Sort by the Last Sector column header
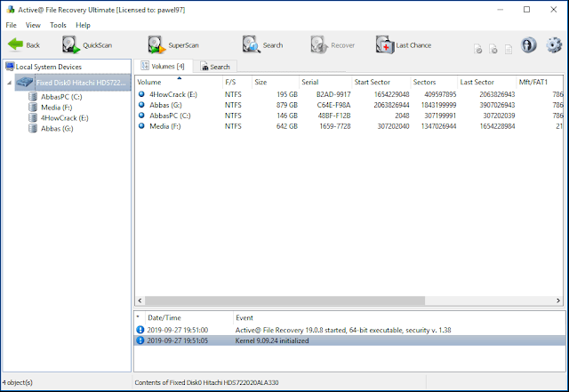Screen dimensions: 569x392 pos(486,82)
